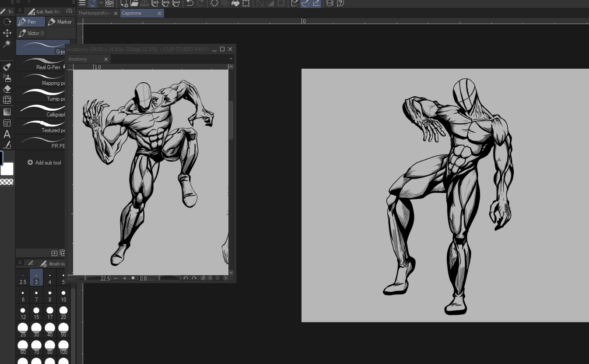Choose the G-pen brush

(40, 47)
